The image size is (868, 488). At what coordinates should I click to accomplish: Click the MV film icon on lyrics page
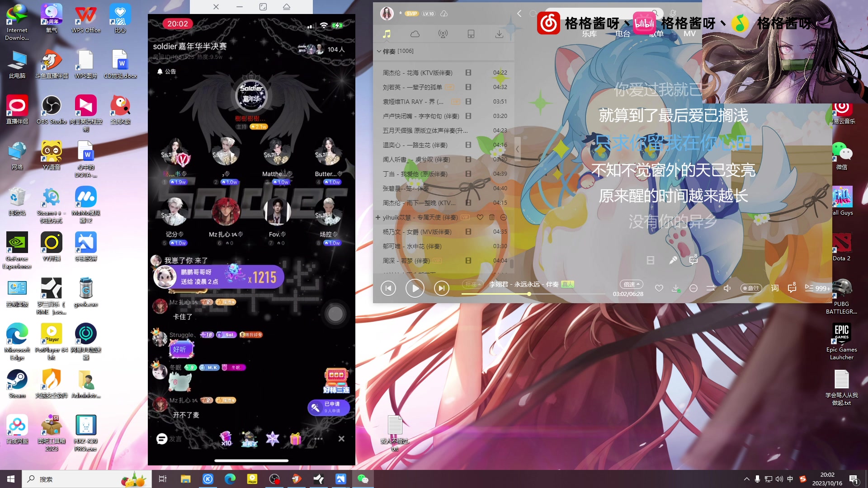[651, 260]
